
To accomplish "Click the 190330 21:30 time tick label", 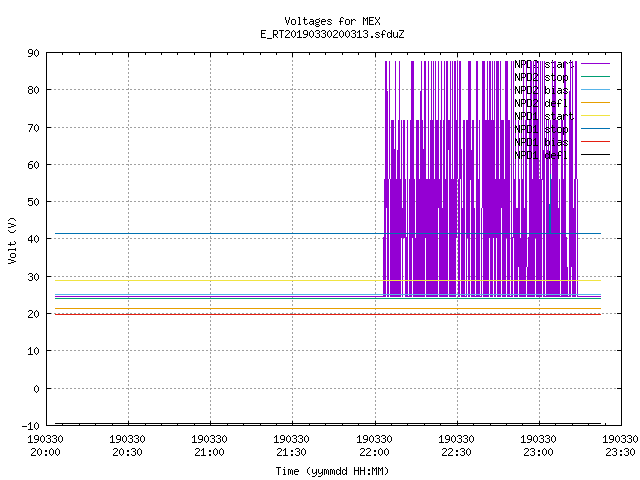I will [x=291, y=446].
